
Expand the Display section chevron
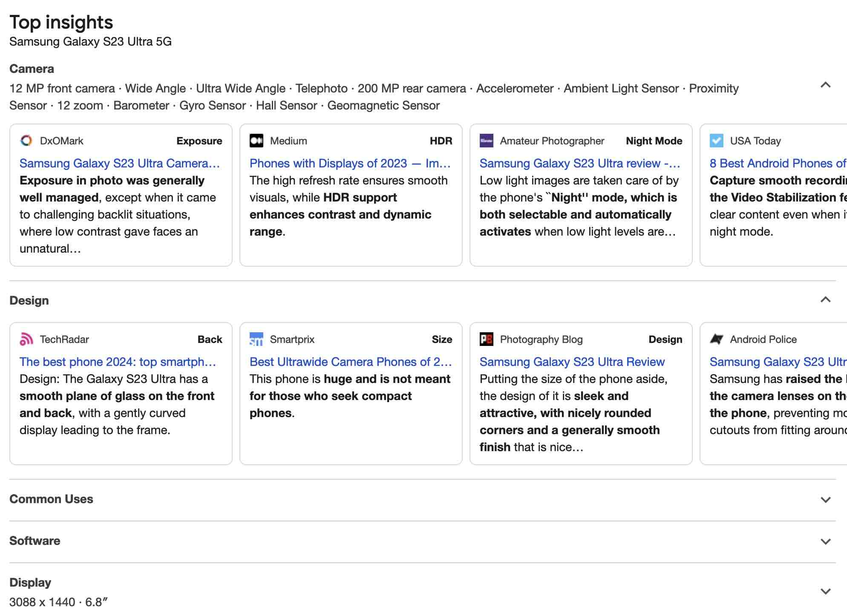[x=826, y=591]
